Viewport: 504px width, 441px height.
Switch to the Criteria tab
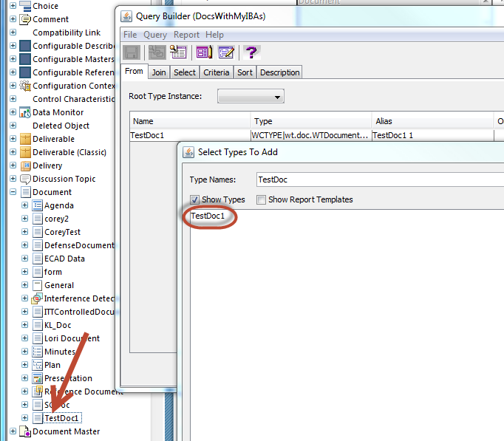217,72
